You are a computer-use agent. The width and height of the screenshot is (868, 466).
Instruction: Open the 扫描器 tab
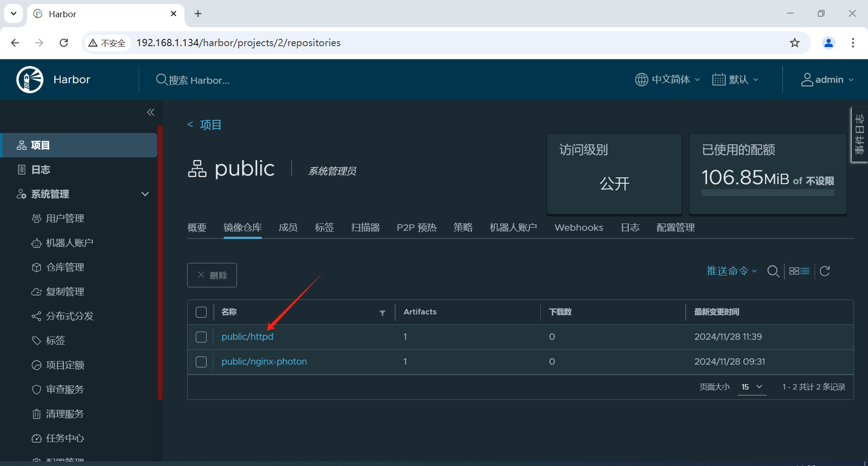tap(365, 228)
